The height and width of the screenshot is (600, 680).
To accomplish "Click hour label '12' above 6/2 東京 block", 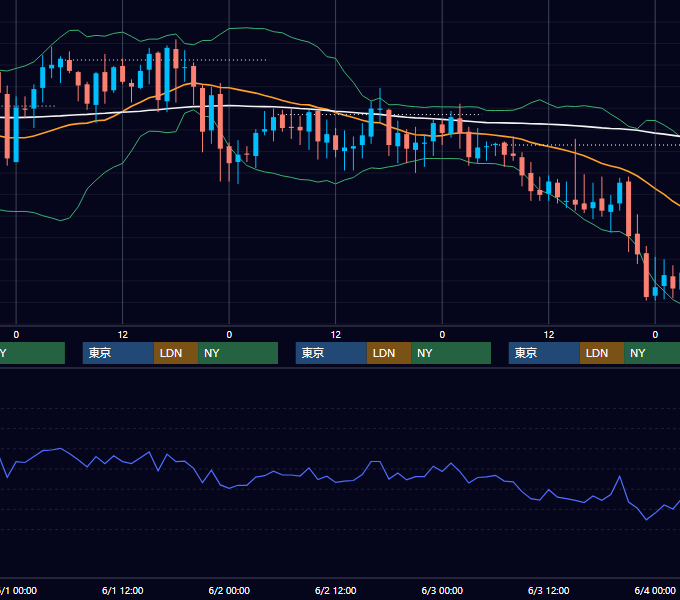I will tap(336, 335).
